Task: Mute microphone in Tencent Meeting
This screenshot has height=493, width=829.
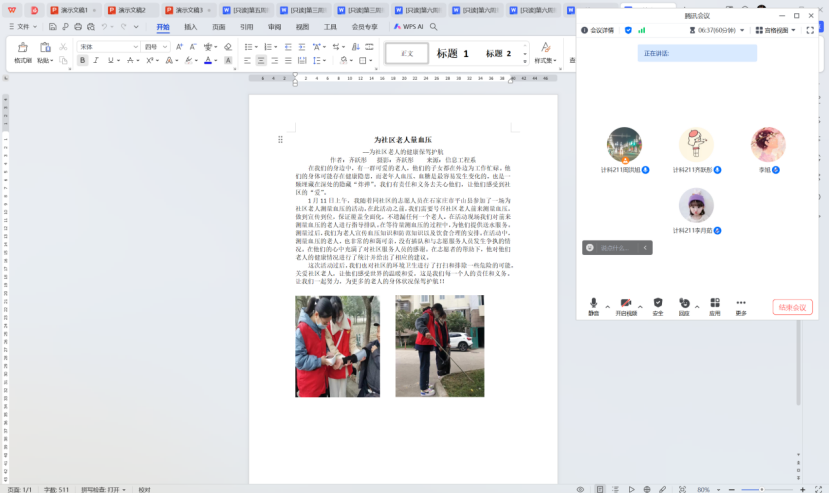Action: [593, 304]
